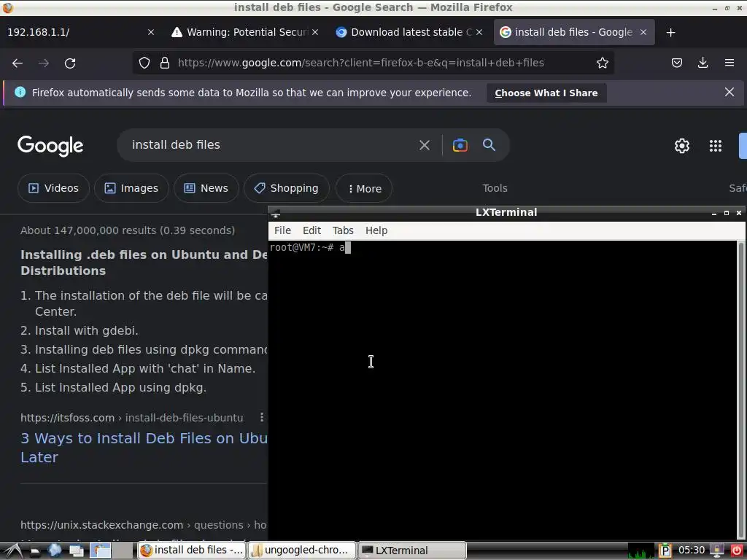Screen dimensions: 747x560
Task: Open the network monitor tray icon
Action: pyautogui.click(x=717, y=551)
